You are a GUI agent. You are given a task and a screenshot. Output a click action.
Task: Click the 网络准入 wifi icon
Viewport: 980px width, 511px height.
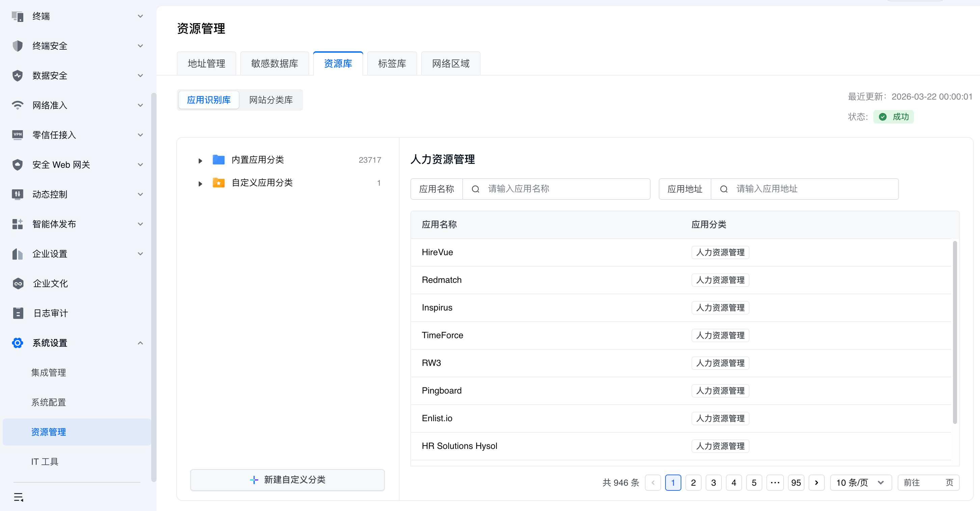(x=18, y=105)
